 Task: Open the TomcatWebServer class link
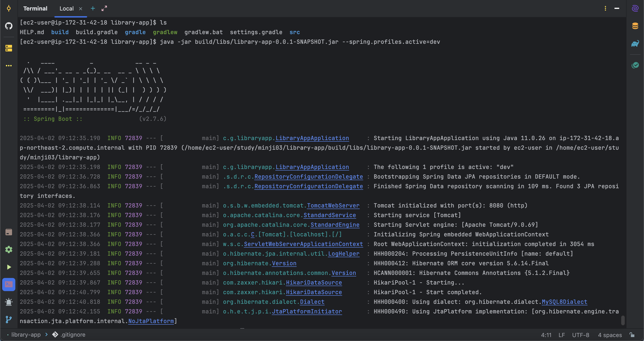[333, 206]
